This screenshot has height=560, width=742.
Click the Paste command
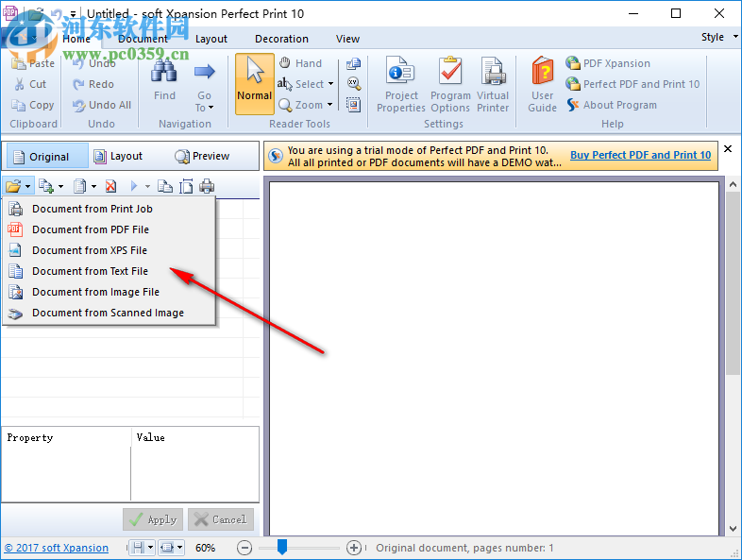[33, 63]
